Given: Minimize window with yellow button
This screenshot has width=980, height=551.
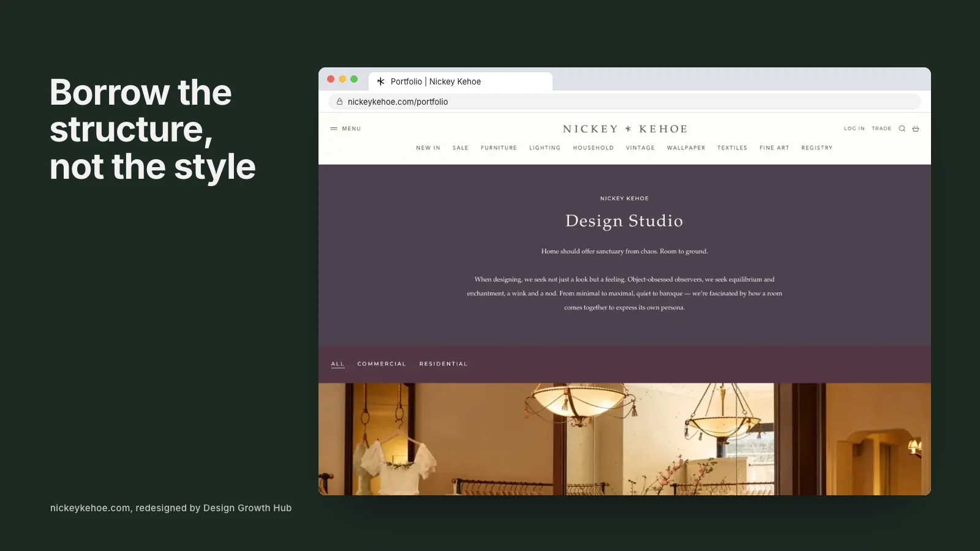Looking at the screenshot, I should click(342, 79).
